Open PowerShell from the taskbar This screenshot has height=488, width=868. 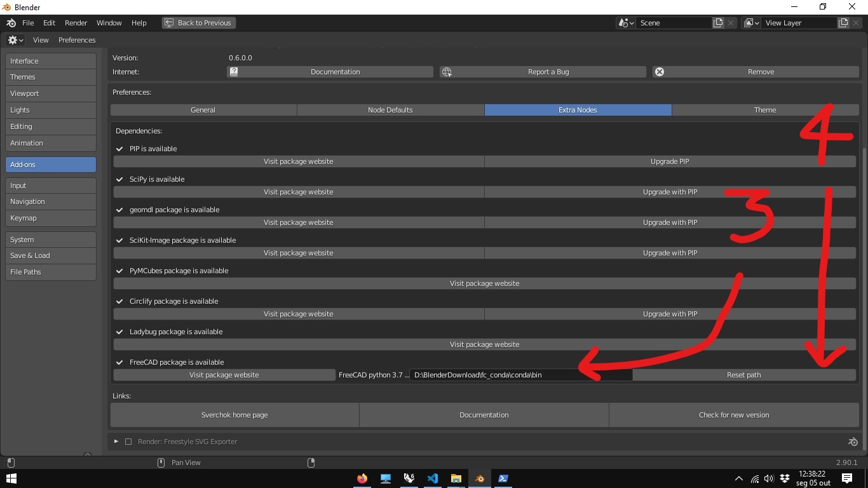pos(503,478)
